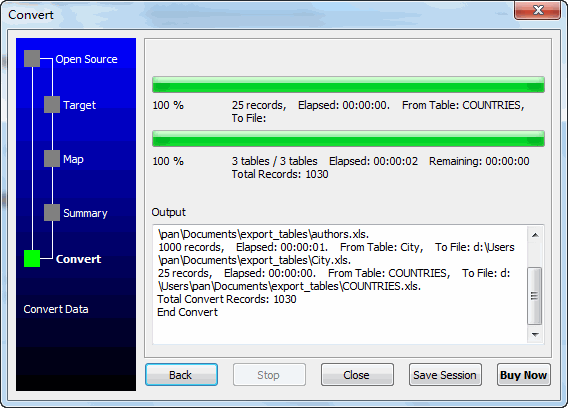This screenshot has height=408, width=568.
Task: Click Save Session button
Action: click(x=445, y=375)
